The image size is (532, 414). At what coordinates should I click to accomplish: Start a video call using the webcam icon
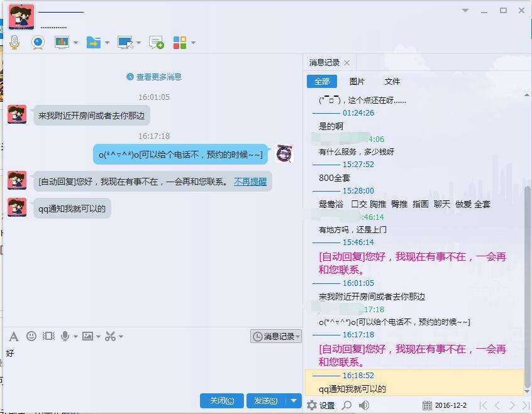(x=37, y=41)
